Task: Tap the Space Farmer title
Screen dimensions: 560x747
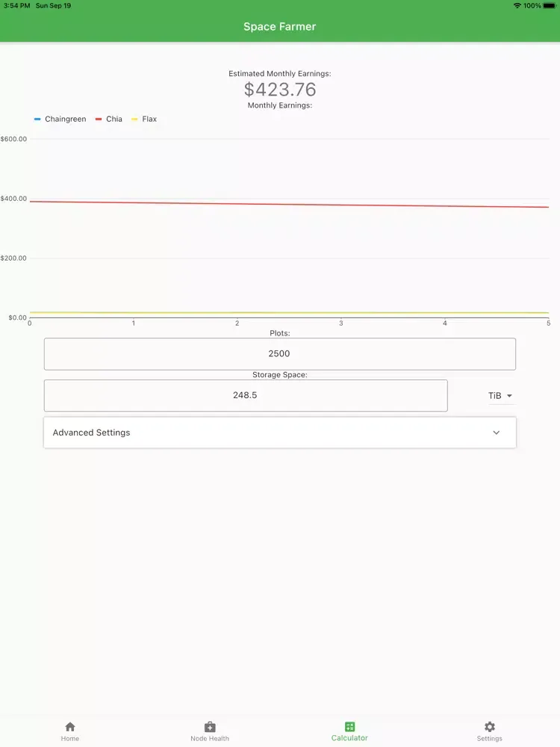Action: [x=280, y=27]
